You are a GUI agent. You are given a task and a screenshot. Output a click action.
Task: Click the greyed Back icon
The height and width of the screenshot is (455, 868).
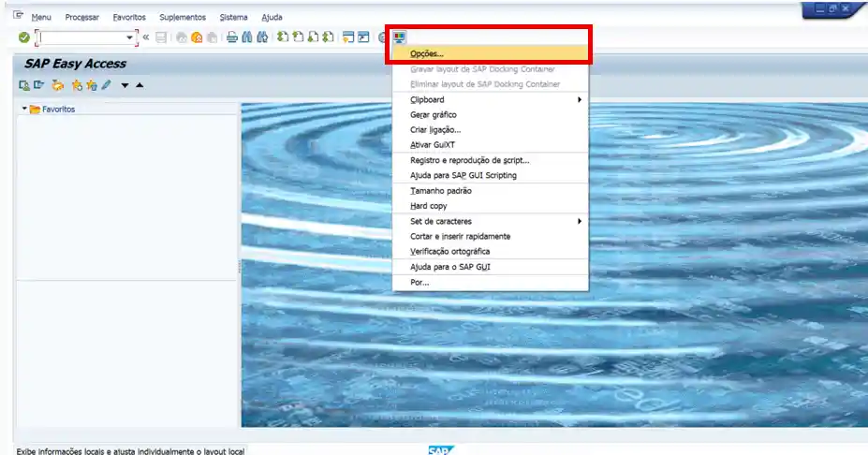[182, 37]
